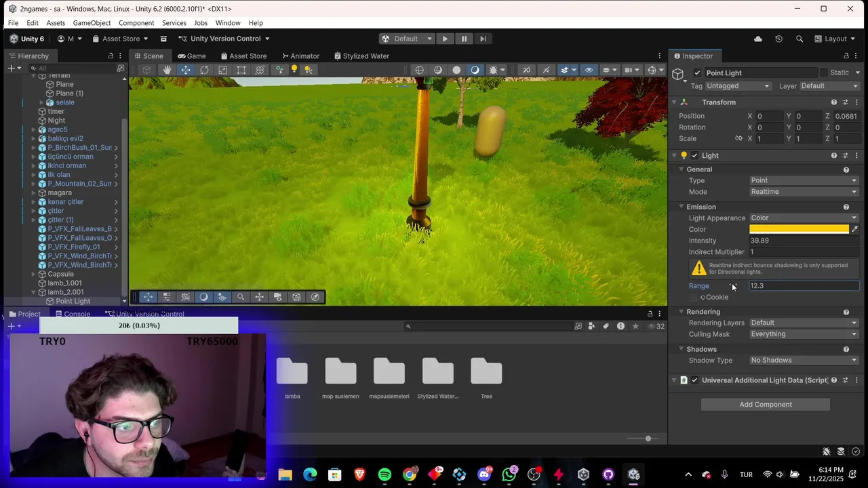Open Unity Cloud icon

[758, 39]
